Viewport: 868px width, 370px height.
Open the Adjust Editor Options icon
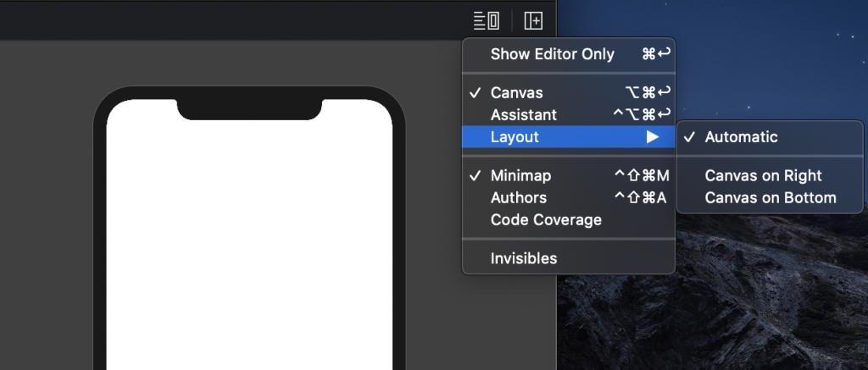click(x=487, y=21)
